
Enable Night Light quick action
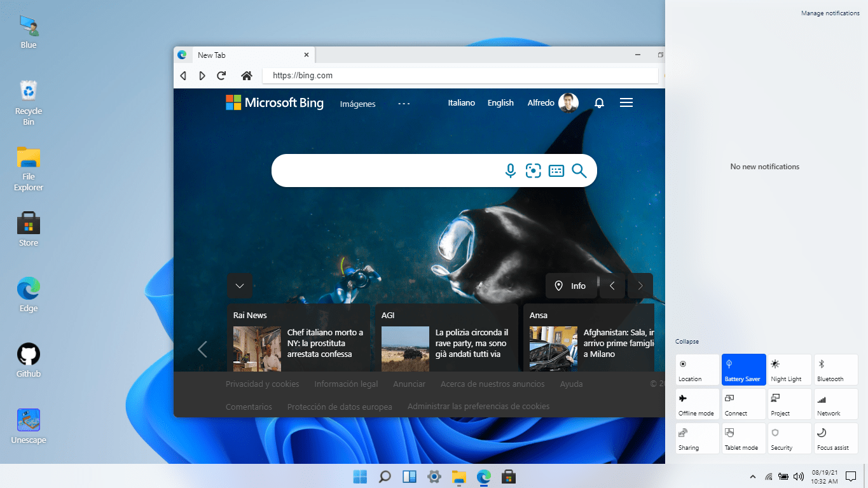pos(790,370)
